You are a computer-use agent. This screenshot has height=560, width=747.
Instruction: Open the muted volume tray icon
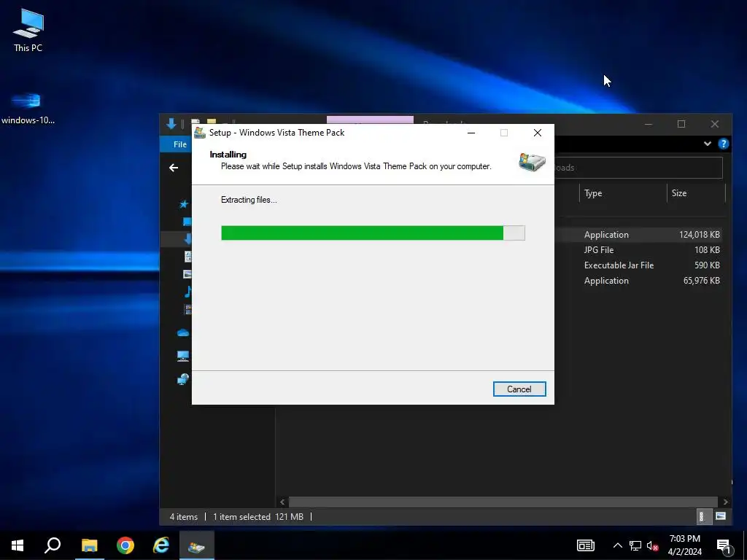(653, 545)
